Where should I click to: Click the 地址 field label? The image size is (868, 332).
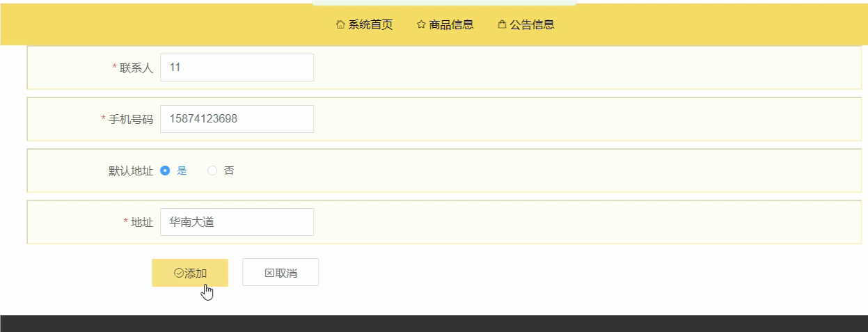[142, 222]
